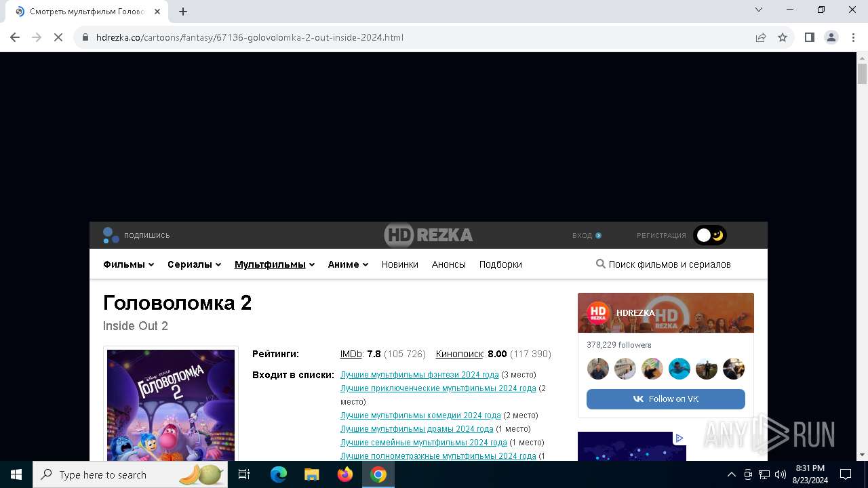This screenshot has width=868, height=488.
Task: Click the first VK follower avatar
Action: coord(598,369)
